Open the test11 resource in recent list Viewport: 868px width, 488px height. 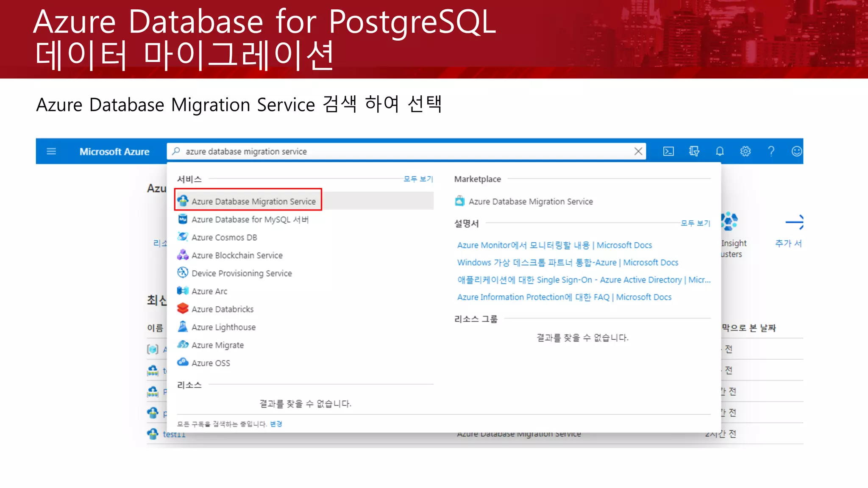[174, 434]
